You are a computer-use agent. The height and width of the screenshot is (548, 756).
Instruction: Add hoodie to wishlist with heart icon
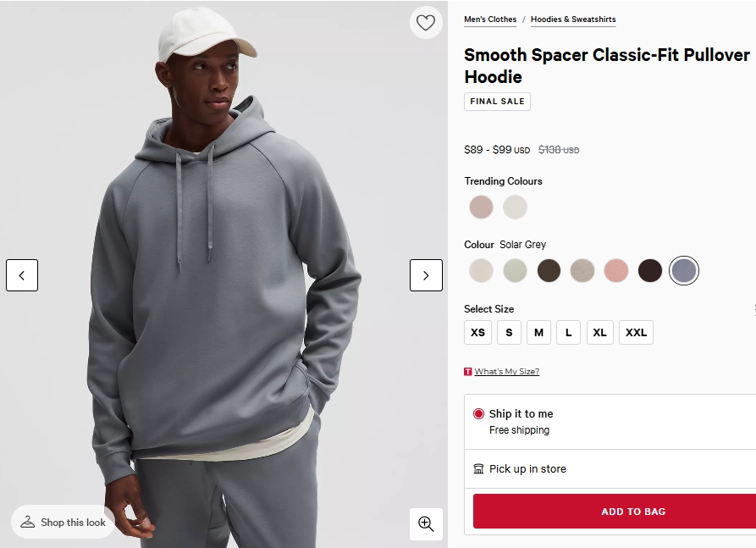click(x=426, y=23)
